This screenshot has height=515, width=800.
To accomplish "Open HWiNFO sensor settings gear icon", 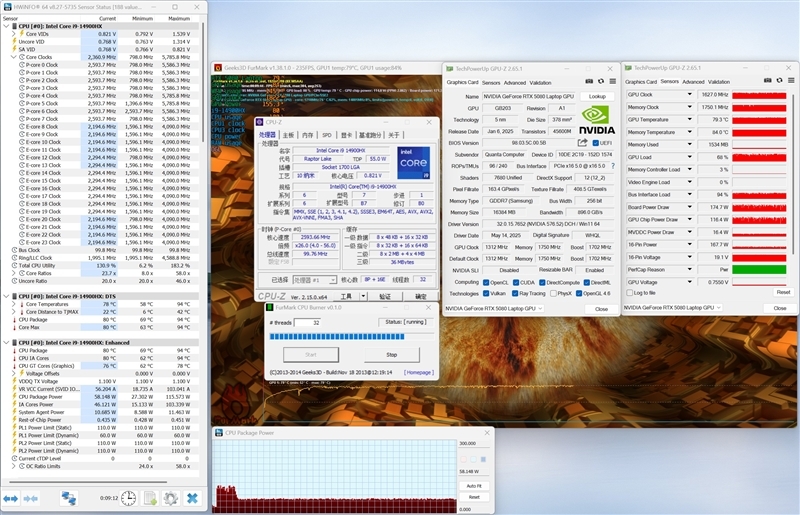I will pyautogui.click(x=171, y=498).
